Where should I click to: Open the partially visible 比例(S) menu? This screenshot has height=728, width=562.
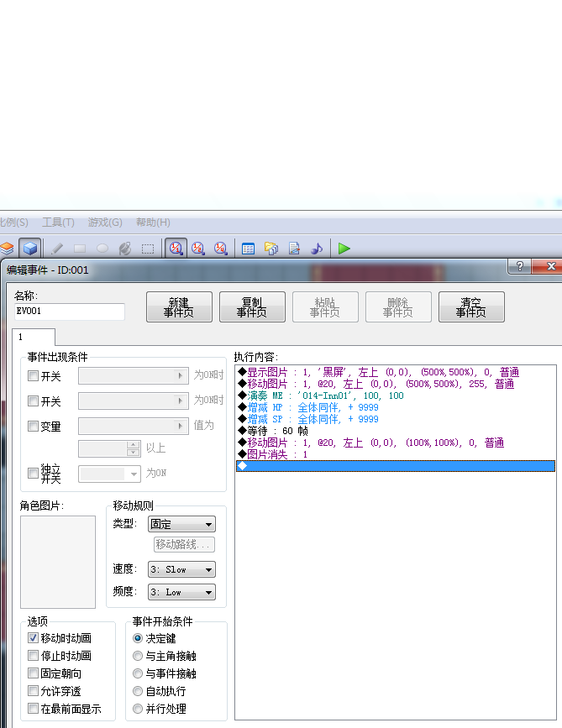(14, 223)
